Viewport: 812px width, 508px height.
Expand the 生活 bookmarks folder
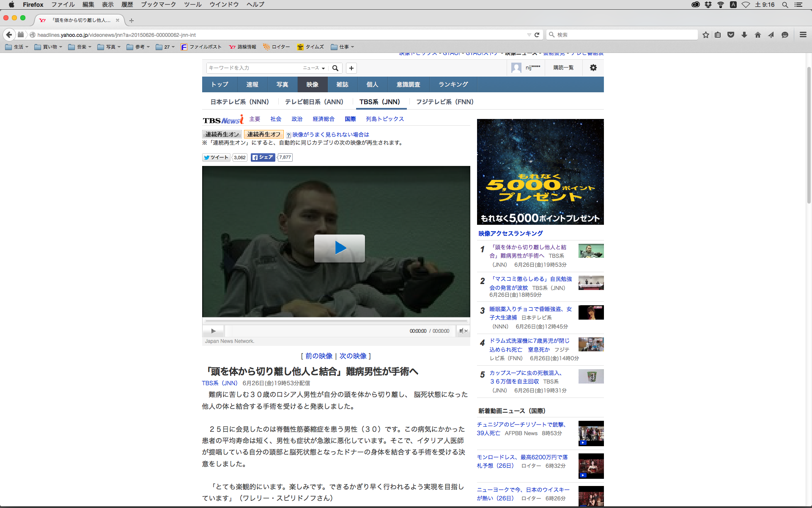pos(17,47)
